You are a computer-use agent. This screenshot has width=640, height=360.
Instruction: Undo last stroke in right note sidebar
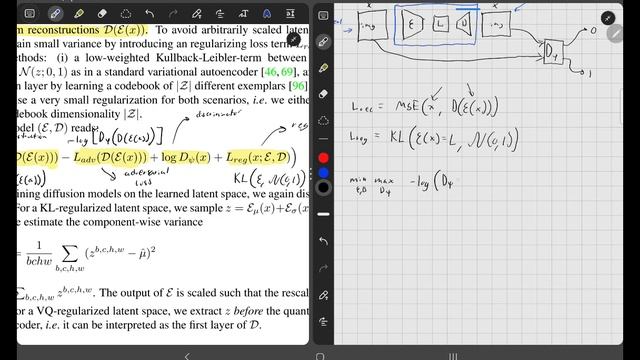click(323, 241)
